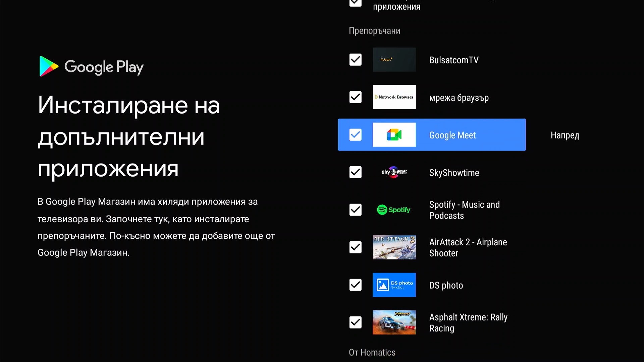Click the От Homatics section header
Viewport: 644px width, 362px height.
pyautogui.click(x=372, y=352)
